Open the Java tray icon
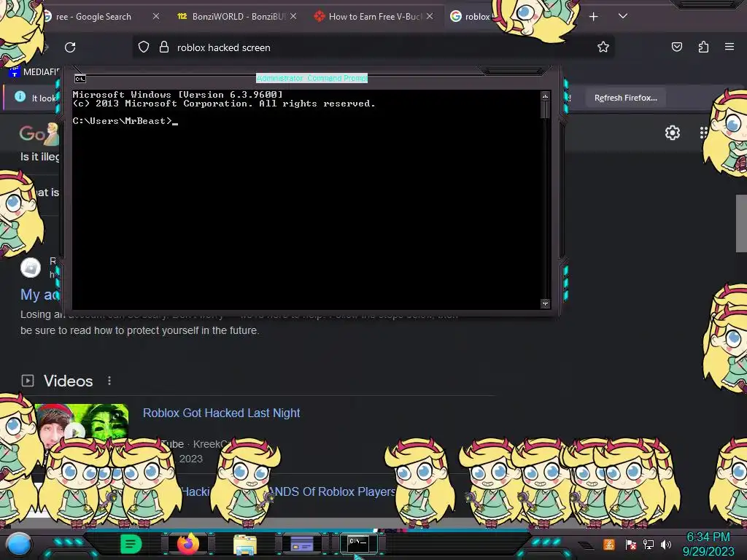Screen dimensions: 747x560 (608, 544)
